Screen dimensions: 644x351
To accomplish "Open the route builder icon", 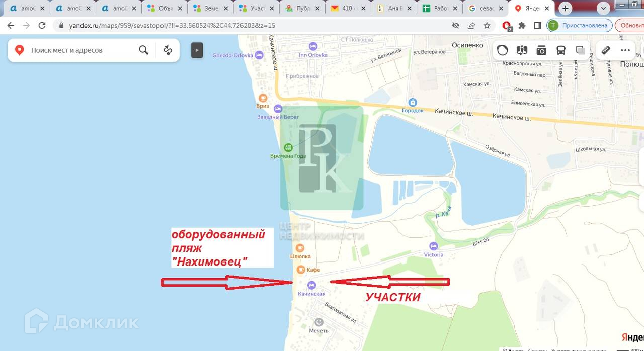I will [168, 50].
